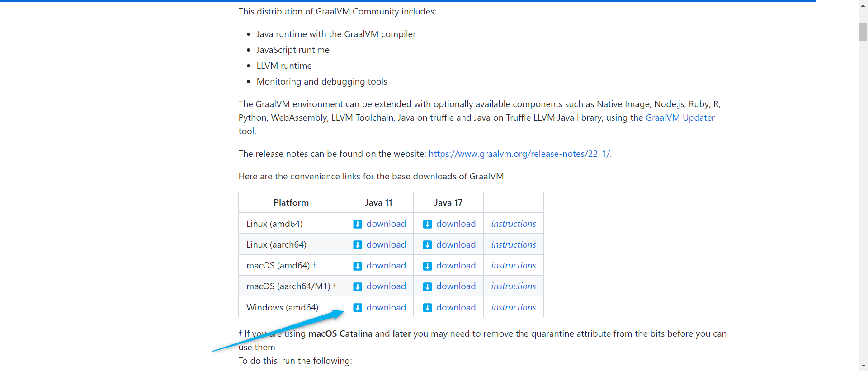The image size is (868, 371).
Task: Click the Windows (amd64) platform cell
Action: [x=291, y=307]
